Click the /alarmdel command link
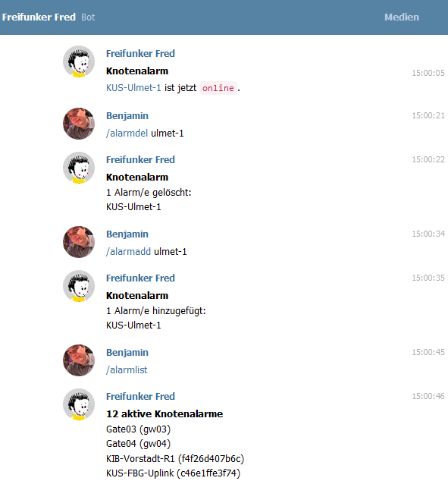448x481 pixels. 127,134
